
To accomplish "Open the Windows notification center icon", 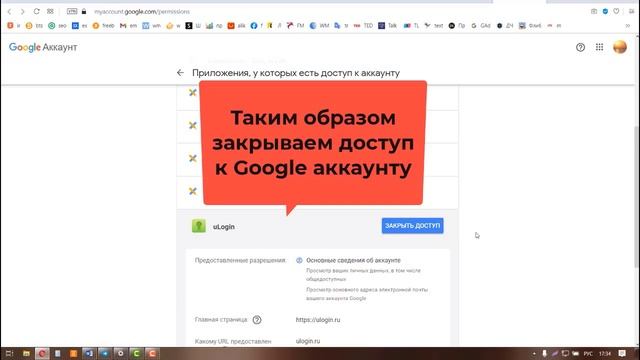I will coord(622,353).
